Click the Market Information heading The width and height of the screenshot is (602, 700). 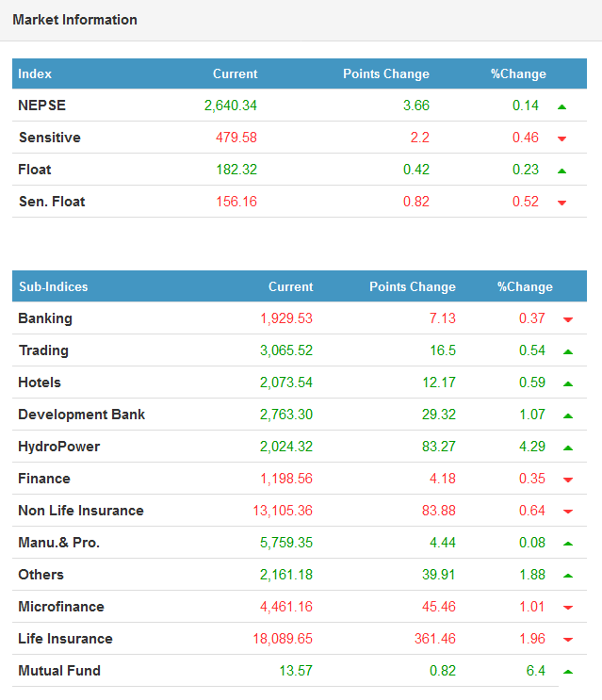pos(75,20)
